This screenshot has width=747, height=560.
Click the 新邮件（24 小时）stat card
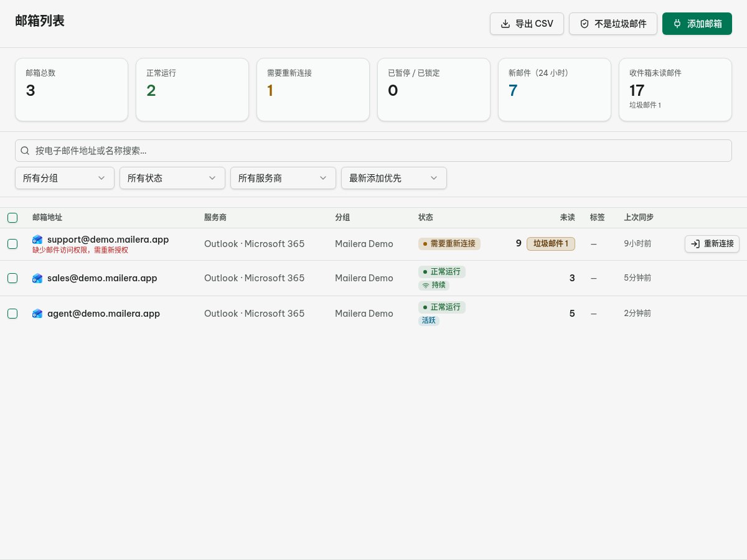[555, 90]
